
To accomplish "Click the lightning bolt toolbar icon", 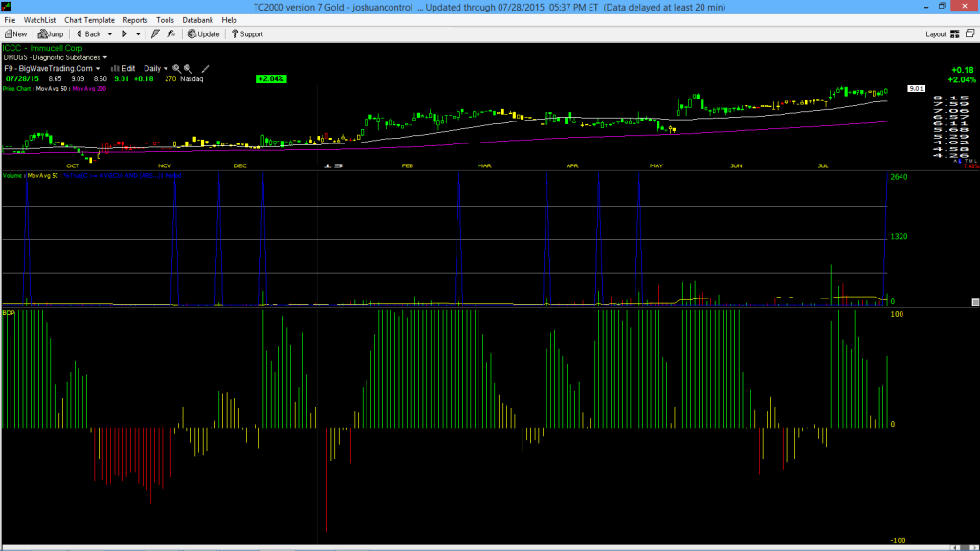I will pos(155,33).
